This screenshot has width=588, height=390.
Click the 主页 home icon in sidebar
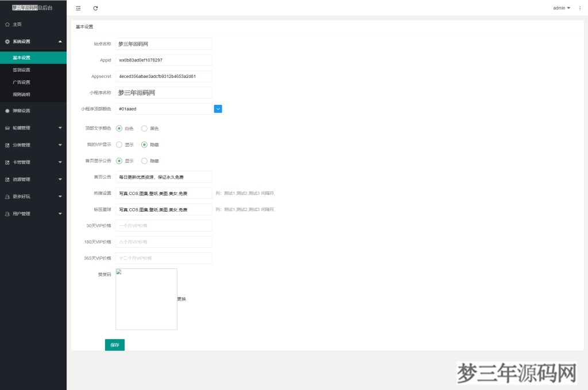point(8,24)
